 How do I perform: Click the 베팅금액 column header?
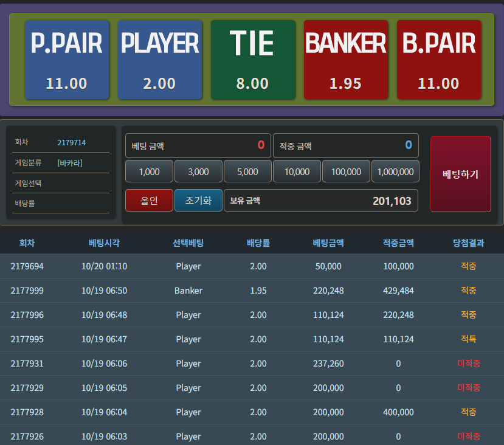point(328,243)
